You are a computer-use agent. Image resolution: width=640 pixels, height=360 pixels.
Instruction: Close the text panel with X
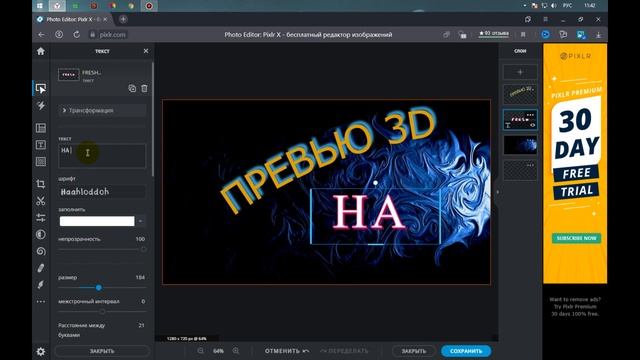(146, 51)
